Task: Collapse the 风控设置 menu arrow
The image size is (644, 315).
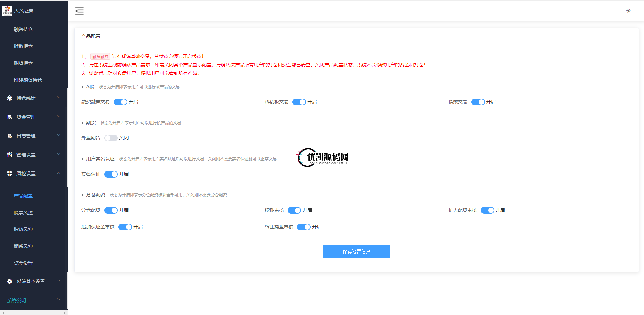Action: pyautogui.click(x=59, y=173)
